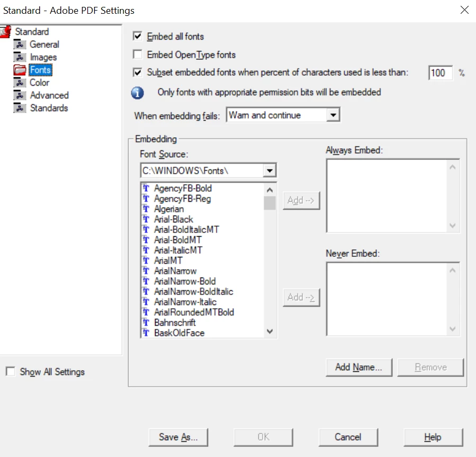Click the font icon beside Arial-BoldItalicMT
476x457 pixels.
(x=146, y=230)
